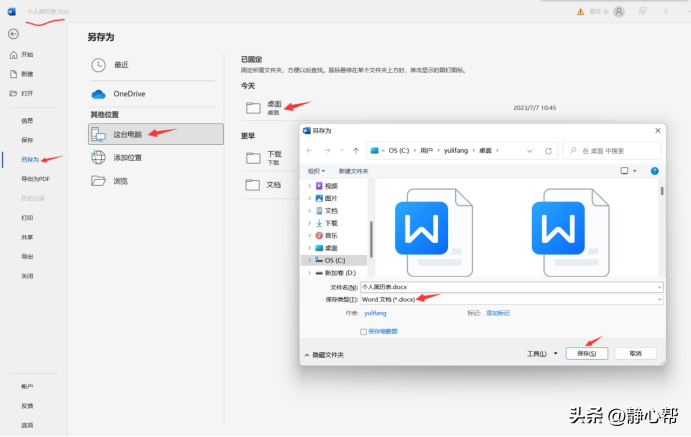The height and width of the screenshot is (437, 691).
Task: Click the 在 桌面 中搜索 search box
Action: coord(612,151)
